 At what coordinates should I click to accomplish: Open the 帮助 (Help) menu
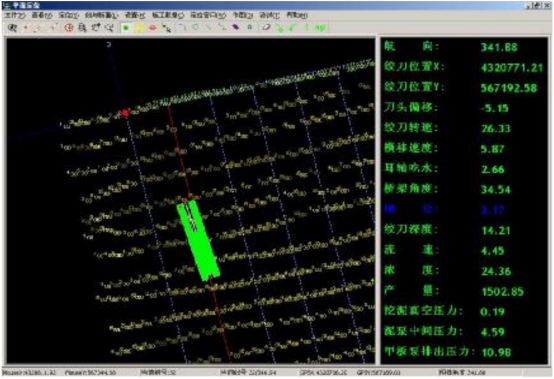tap(297, 15)
